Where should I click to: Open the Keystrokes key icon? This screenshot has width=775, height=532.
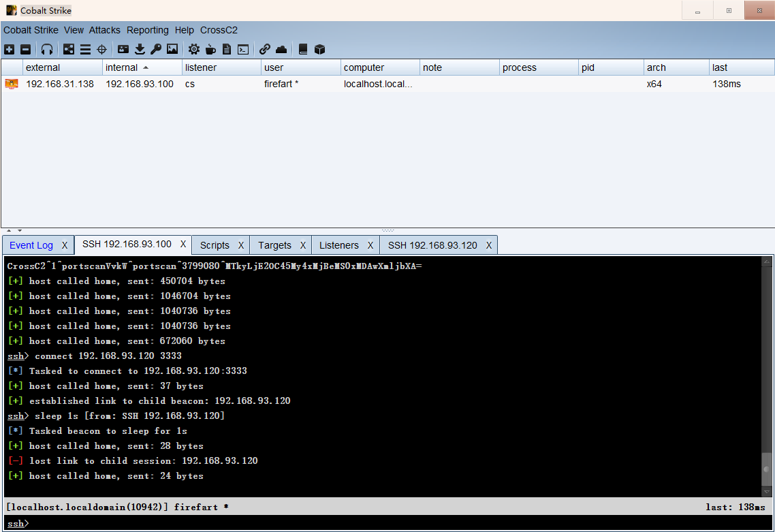point(156,49)
